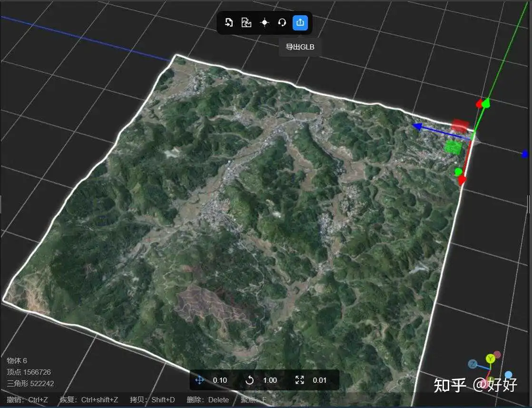The height and width of the screenshot is (408, 532).
Task: Click the rotate snap circular arrow icon
Action: (x=250, y=380)
